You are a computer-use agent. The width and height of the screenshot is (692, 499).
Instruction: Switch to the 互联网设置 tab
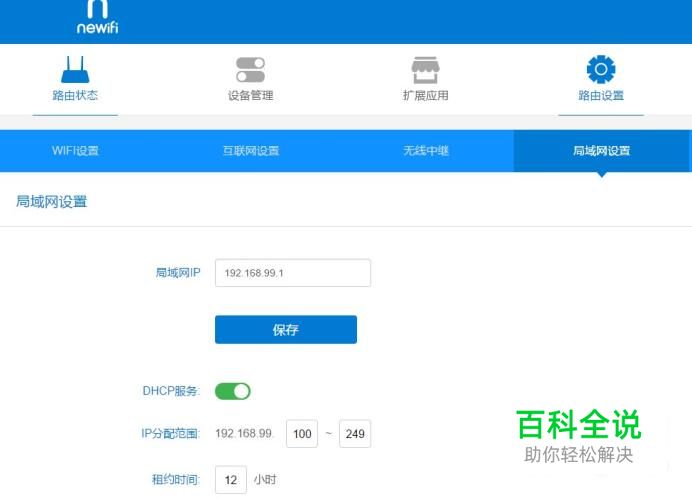[x=251, y=151]
